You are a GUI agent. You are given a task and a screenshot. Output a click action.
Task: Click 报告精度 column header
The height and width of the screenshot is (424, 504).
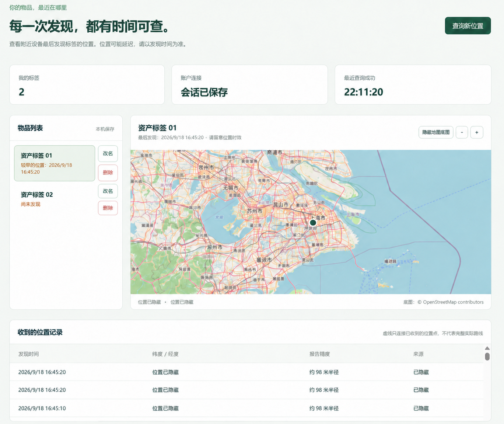[320, 354]
